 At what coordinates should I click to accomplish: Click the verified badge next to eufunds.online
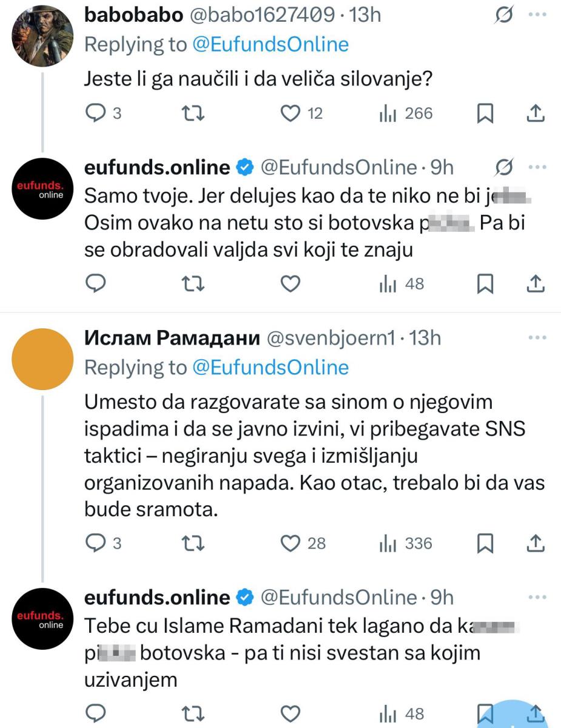[x=244, y=167]
